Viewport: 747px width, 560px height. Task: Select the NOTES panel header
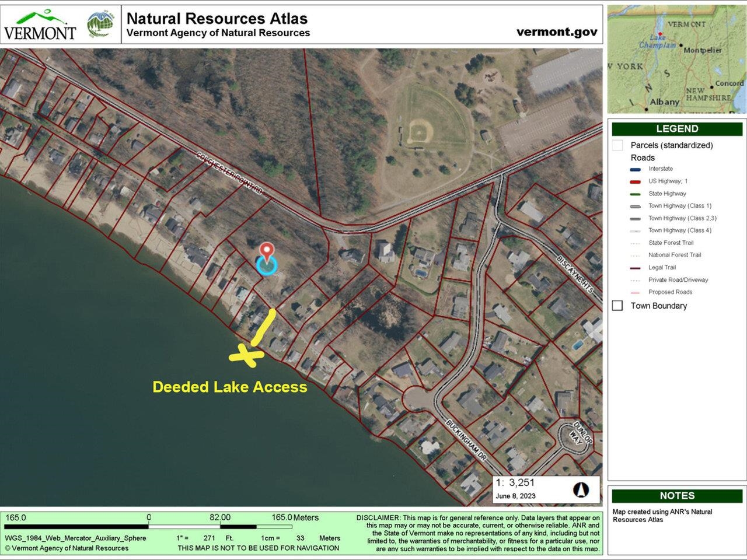click(x=677, y=496)
